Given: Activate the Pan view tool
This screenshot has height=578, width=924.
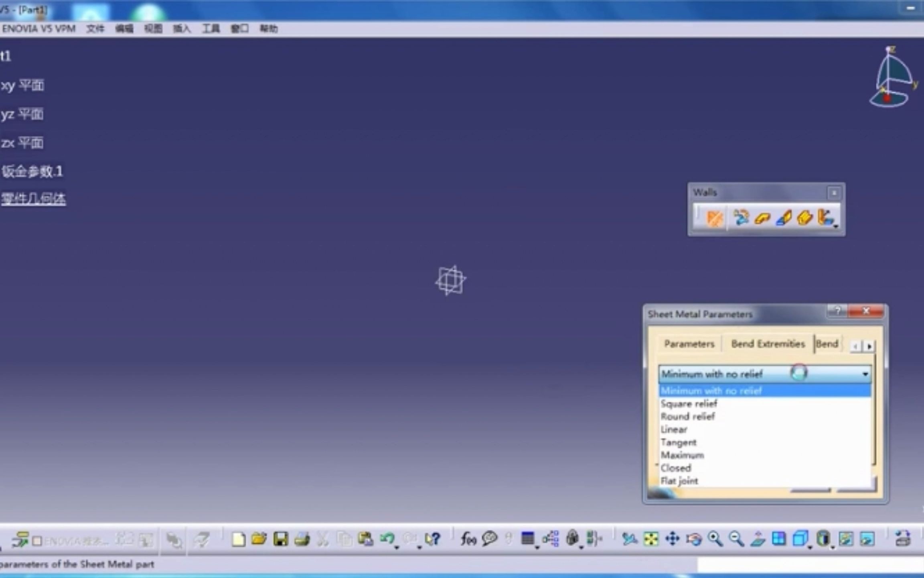Looking at the screenshot, I should click(x=673, y=539).
